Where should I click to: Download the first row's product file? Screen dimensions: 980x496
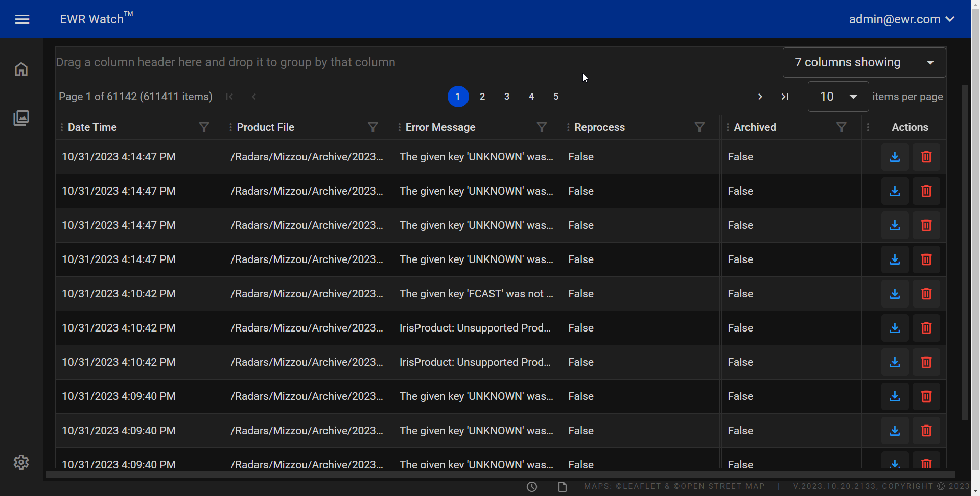(x=895, y=157)
